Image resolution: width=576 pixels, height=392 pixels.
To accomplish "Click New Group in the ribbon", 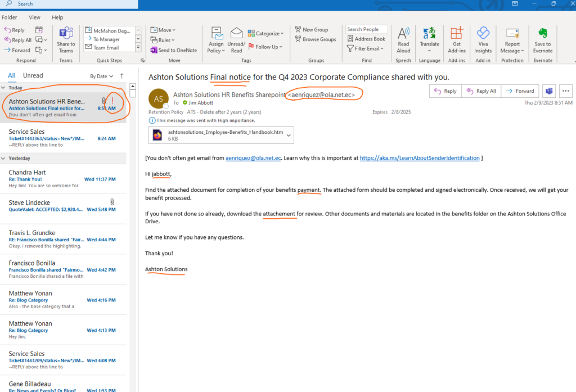I will (312, 29).
